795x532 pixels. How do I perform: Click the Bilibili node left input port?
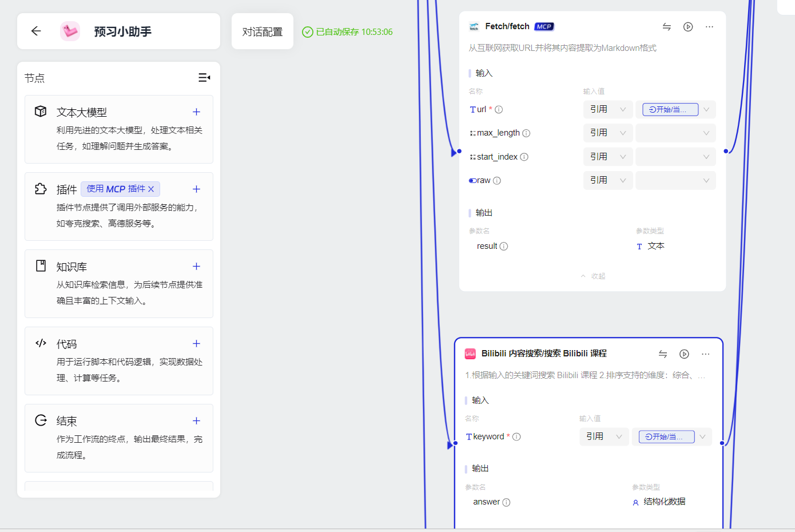(x=455, y=443)
